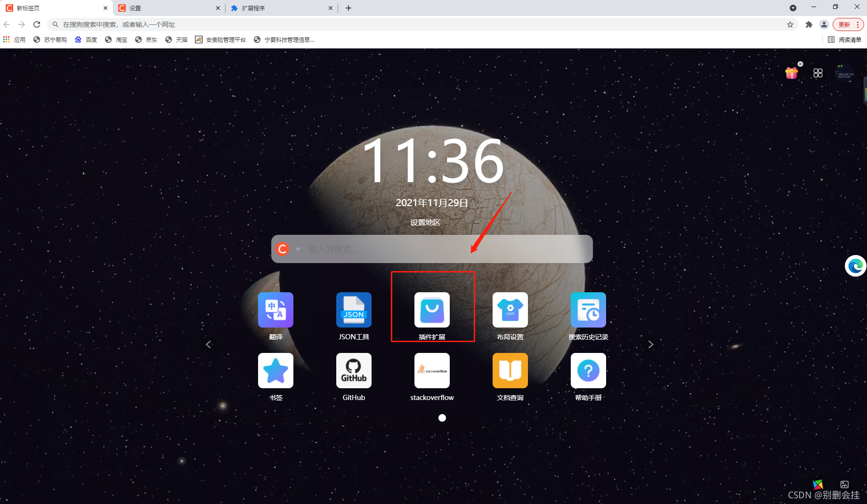
Task: Open the 应用 apps grid in bookmarks bar
Action: [14, 40]
